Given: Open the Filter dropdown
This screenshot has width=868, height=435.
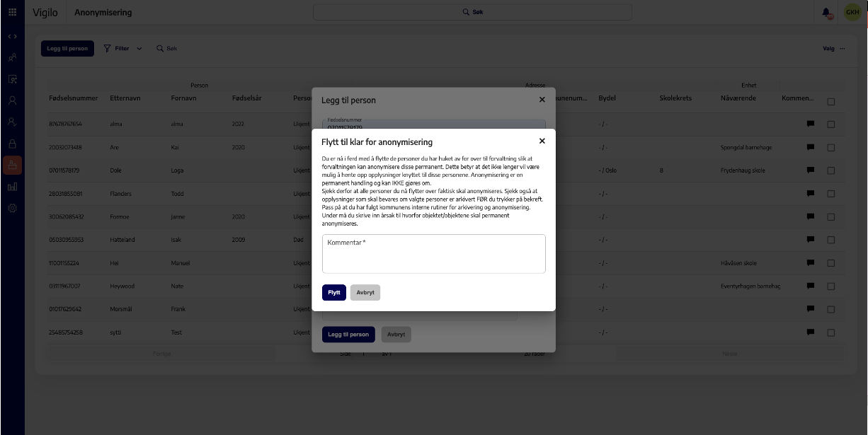Looking at the screenshot, I should point(122,49).
